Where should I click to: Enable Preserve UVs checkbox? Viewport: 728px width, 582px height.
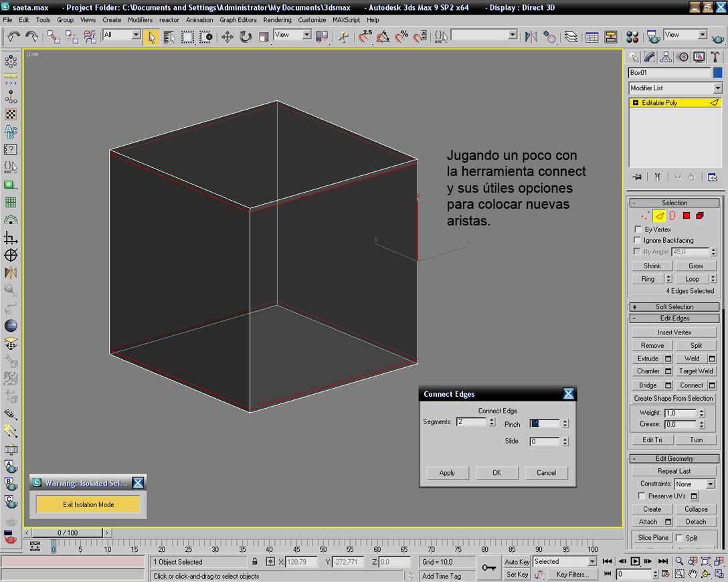[x=642, y=496]
